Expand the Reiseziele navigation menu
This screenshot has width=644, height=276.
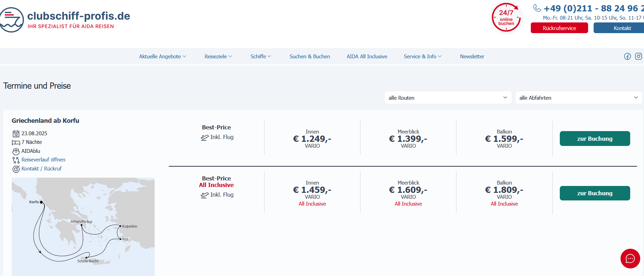tap(218, 57)
